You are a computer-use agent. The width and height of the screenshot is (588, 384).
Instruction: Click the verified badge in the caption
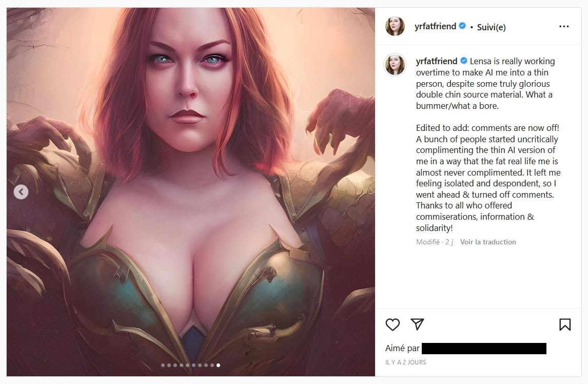(463, 61)
